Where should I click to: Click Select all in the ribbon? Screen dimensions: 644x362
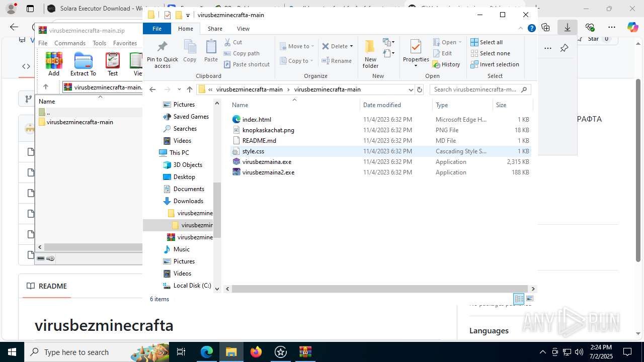[487, 42]
